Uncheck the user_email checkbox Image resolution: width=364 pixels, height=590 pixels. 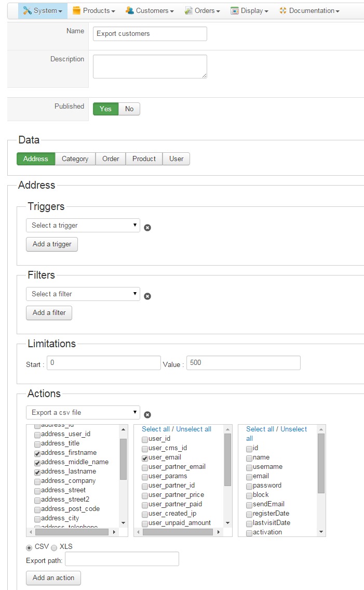[x=145, y=458]
